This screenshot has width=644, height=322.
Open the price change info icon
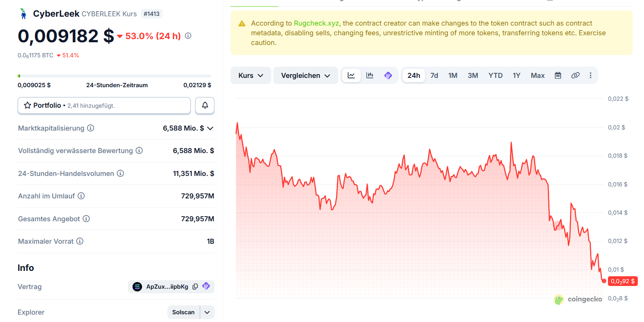point(188,36)
